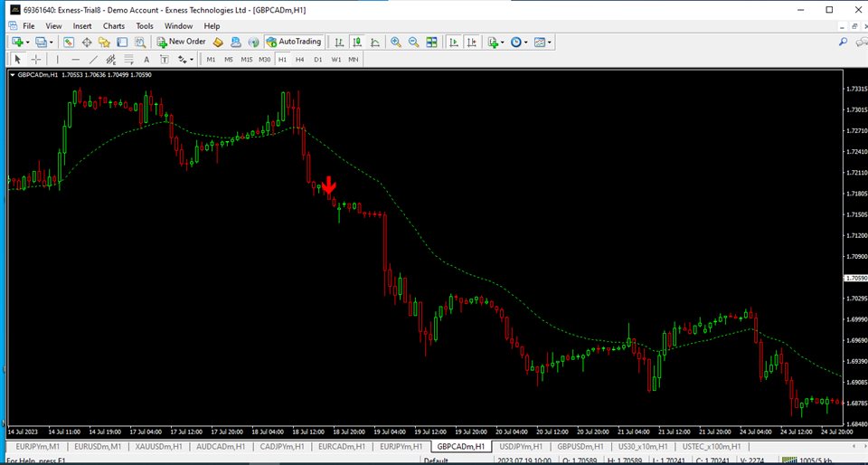Open the Periods clock icon
Viewport: 868px width, 465px height.
pyautogui.click(x=516, y=43)
